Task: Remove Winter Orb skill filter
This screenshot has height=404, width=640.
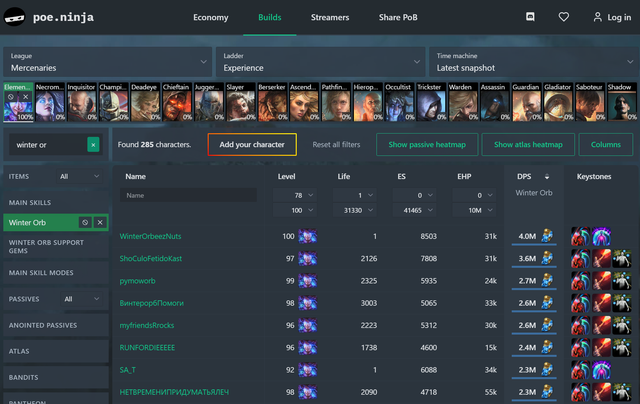Action: [100, 222]
